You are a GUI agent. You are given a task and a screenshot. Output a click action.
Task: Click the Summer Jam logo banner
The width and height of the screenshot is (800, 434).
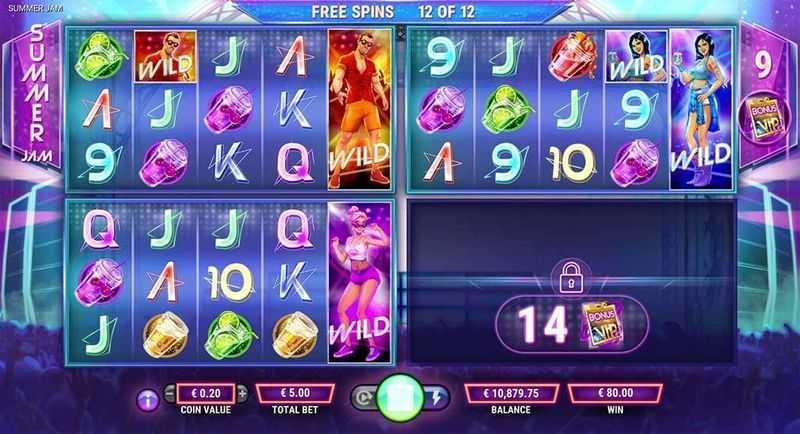(38, 94)
